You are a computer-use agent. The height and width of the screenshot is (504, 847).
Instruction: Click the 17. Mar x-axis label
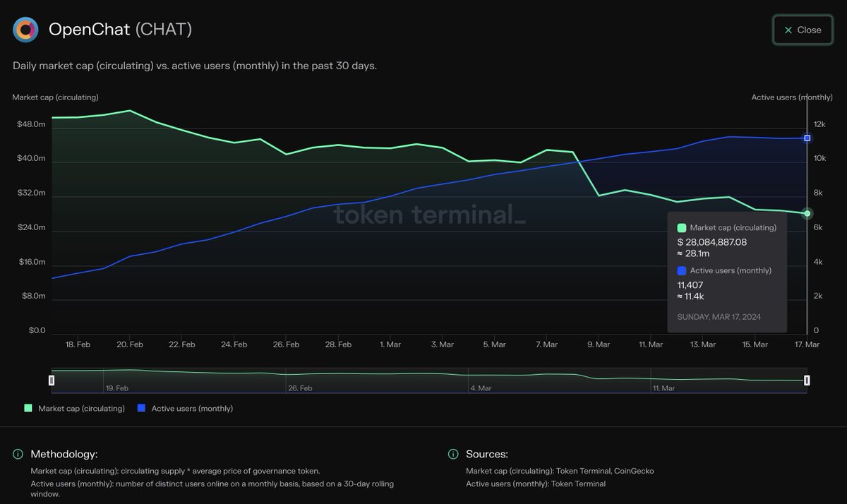click(807, 344)
